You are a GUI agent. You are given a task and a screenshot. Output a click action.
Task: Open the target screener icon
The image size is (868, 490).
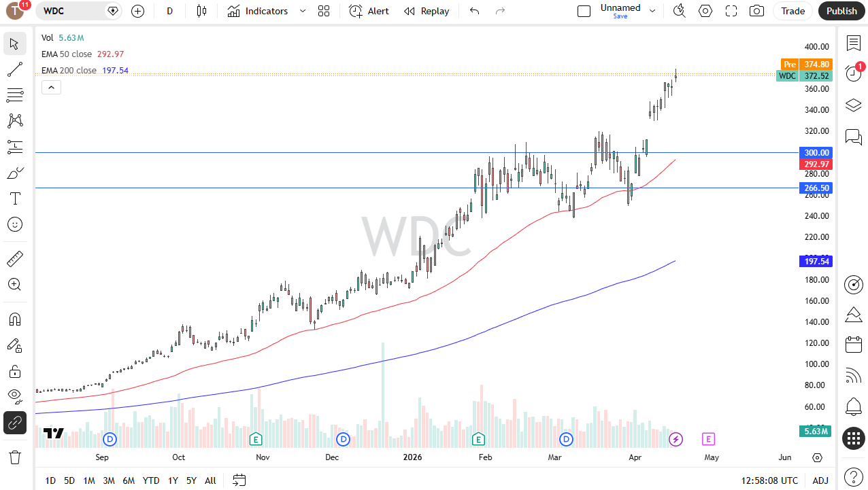pos(854,284)
